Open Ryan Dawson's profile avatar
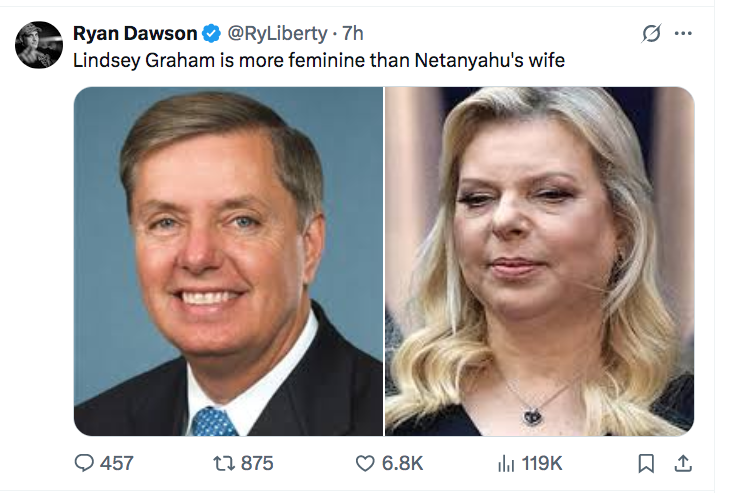This screenshot has width=729, height=493. (39, 44)
